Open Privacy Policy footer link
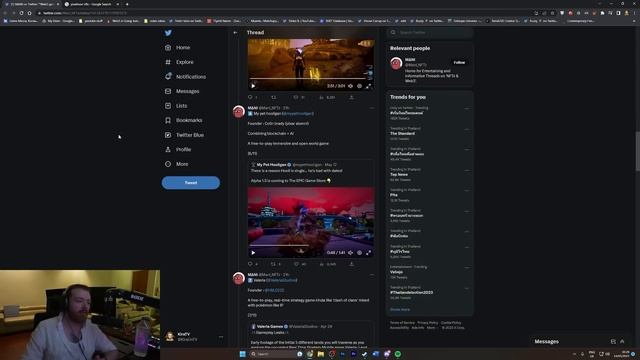Image resolution: width=640 pixels, height=360 pixels. click(427, 323)
